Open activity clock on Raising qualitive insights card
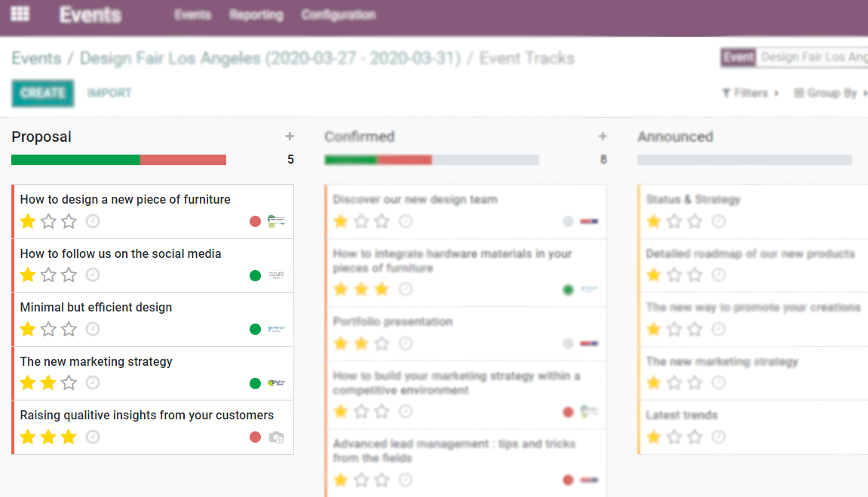 93,437
